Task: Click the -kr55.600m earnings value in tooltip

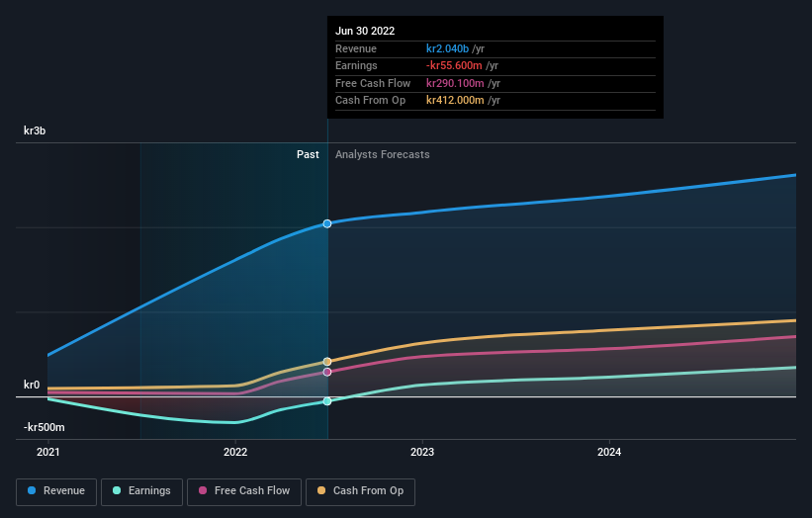Action: click(454, 65)
